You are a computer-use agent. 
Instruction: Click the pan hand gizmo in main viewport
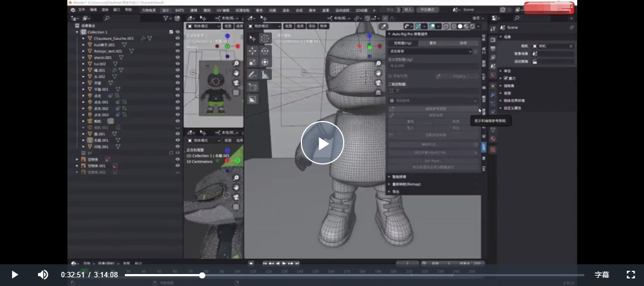[378, 73]
